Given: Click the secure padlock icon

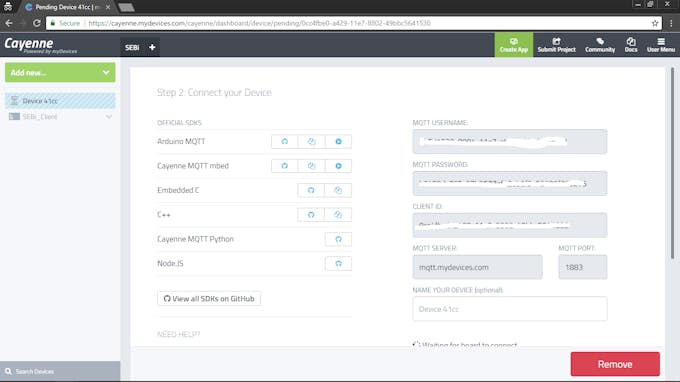Looking at the screenshot, I should [52, 23].
